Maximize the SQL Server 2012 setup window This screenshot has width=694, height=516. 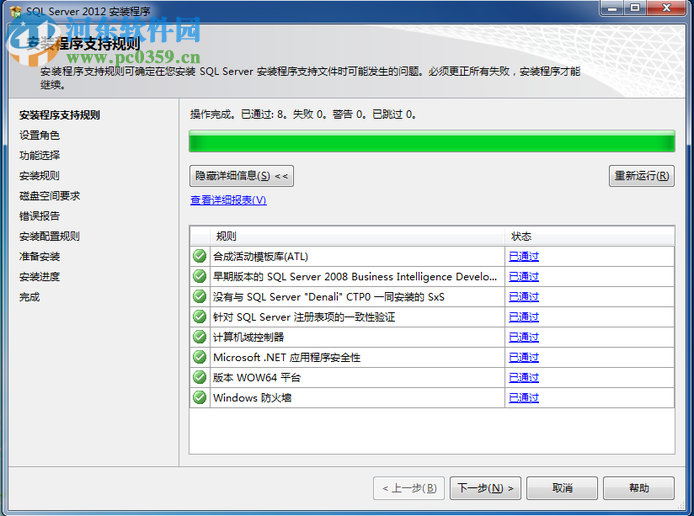635,8
